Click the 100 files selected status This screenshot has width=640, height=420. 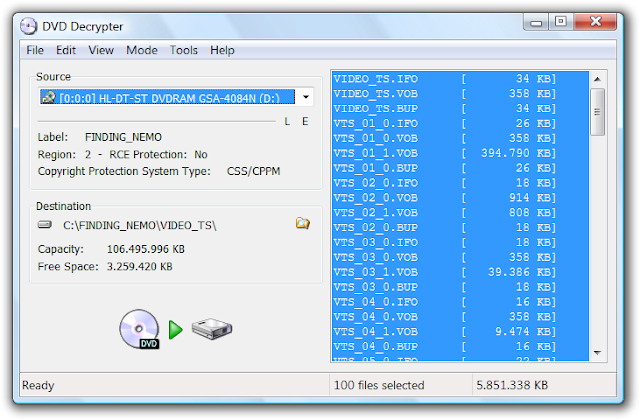379,385
